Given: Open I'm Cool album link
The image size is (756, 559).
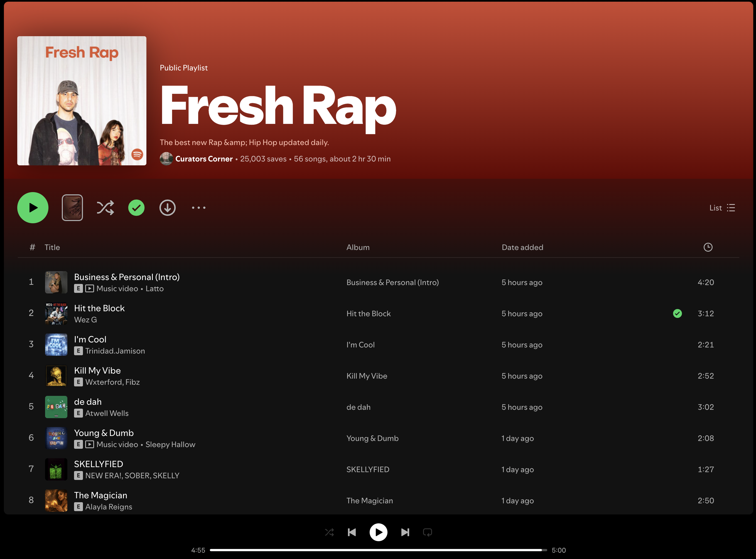Looking at the screenshot, I should (x=360, y=345).
